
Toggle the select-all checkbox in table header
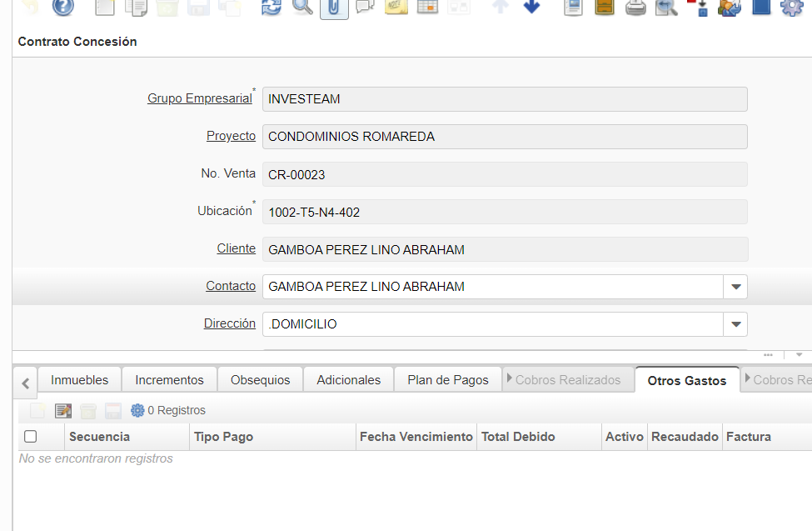coord(31,436)
